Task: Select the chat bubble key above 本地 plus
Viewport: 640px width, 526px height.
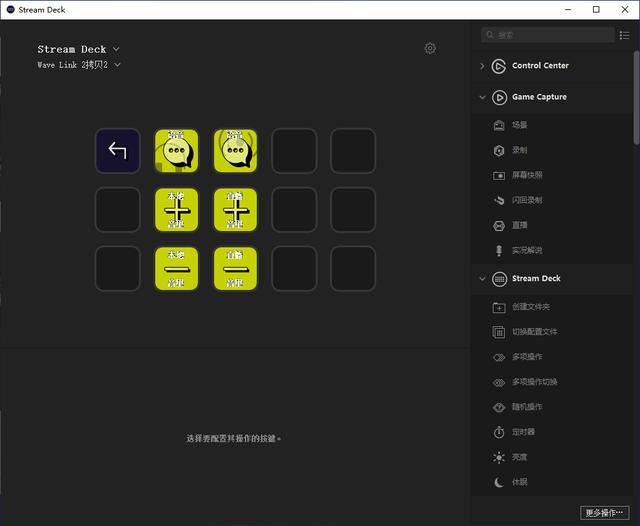Action: (x=176, y=151)
